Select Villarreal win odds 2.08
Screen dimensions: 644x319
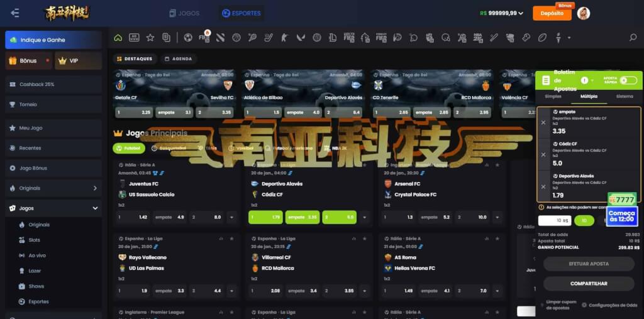pos(266,291)
